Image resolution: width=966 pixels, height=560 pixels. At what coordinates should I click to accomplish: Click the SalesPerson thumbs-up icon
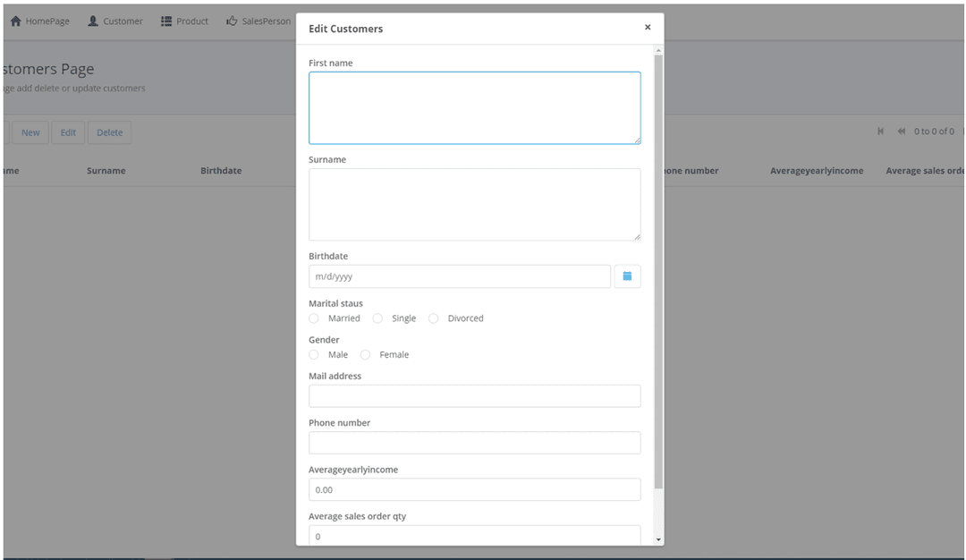click(232, 21)
